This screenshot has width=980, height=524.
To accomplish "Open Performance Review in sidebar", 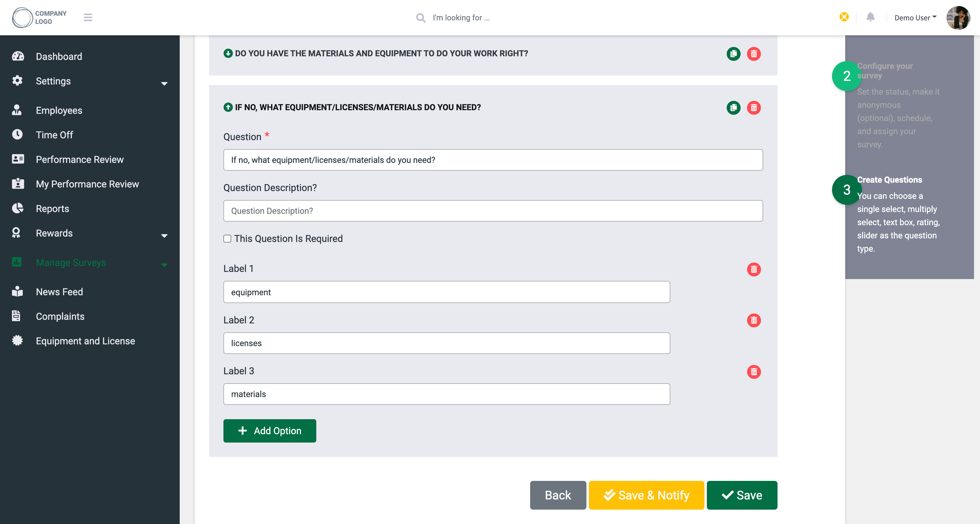I will [x=79, y=159].
